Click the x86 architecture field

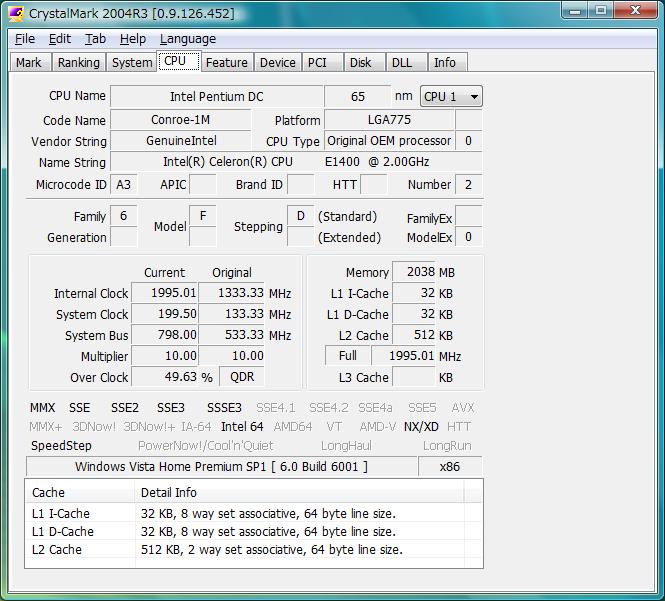click(450, 467)
